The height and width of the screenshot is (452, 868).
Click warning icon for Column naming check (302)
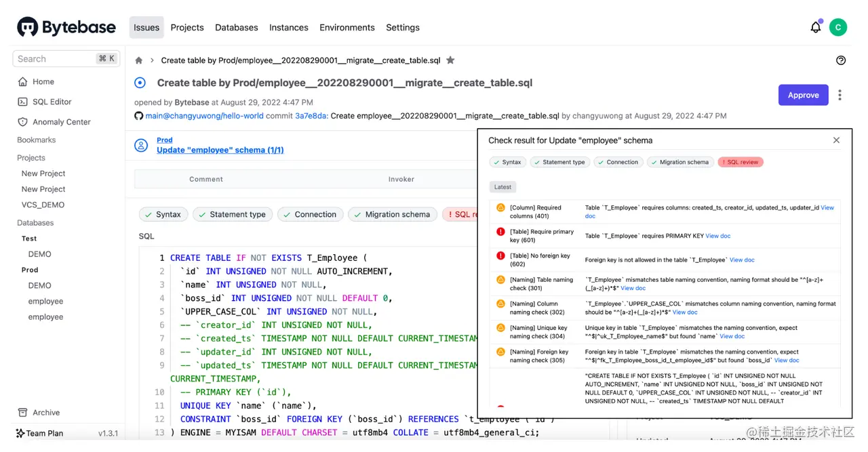[500, 304]
